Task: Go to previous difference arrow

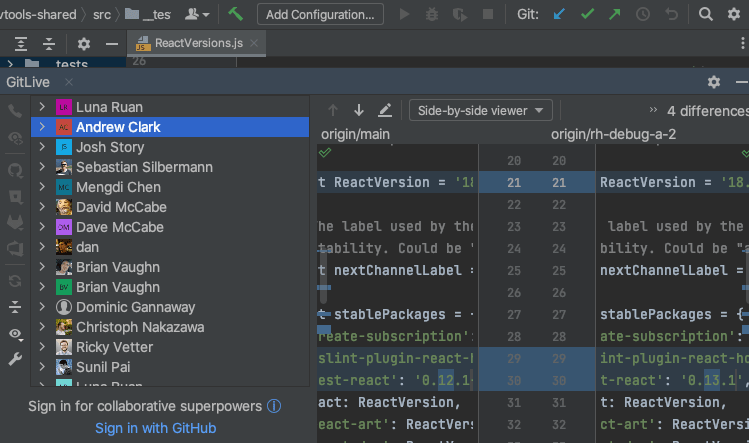Action: (333, 110)
